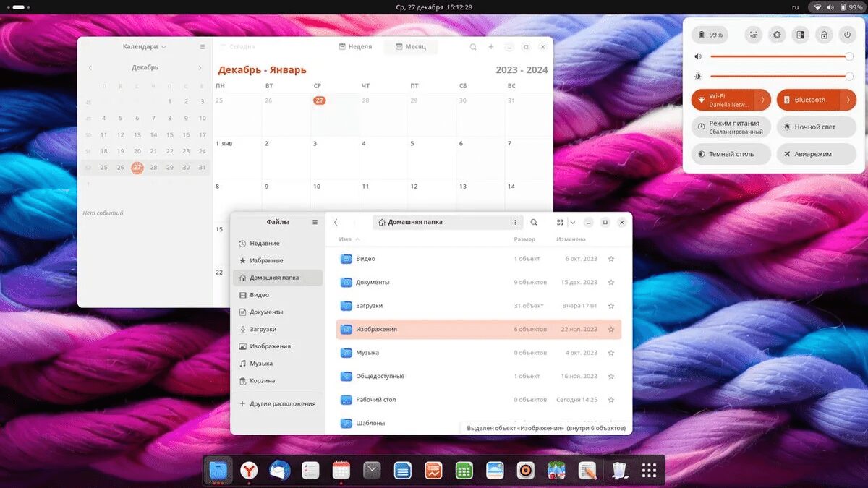The height and width of the screenshot is (488, 868).
Task: Toggle Авиарежим on
Action: click(x=817, y=153)
